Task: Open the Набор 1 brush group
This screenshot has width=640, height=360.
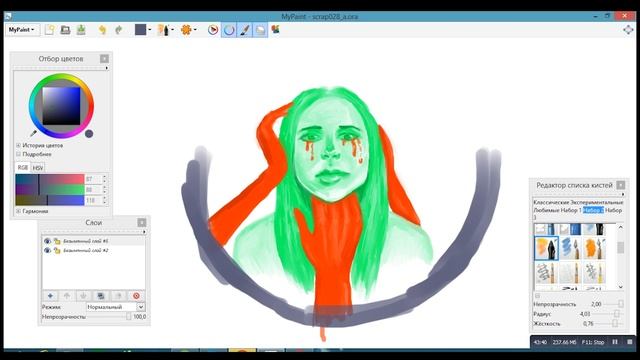Action: pyautogui.click(x=570, y=210)
